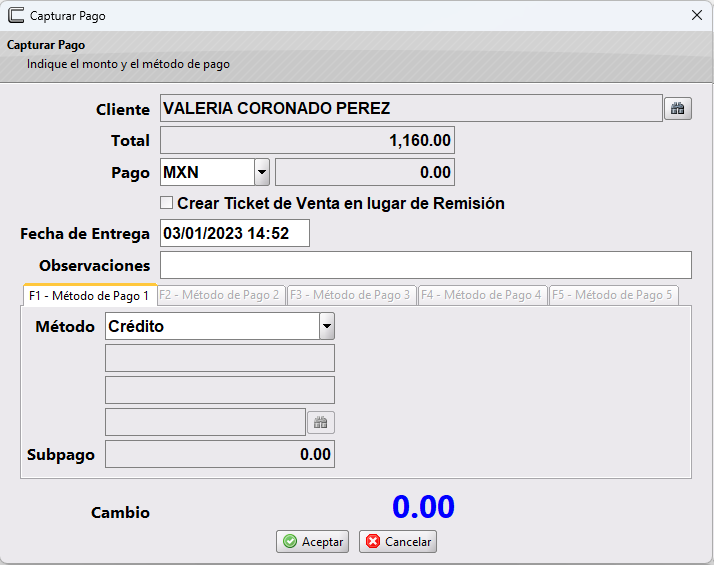Click the binoculars search icon next to Cliente

point(678,108)
